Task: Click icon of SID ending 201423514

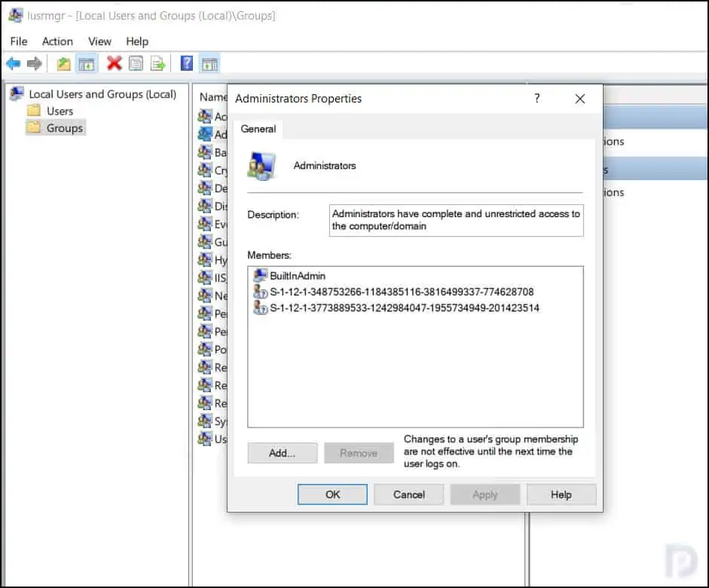Action: (261, 308)
